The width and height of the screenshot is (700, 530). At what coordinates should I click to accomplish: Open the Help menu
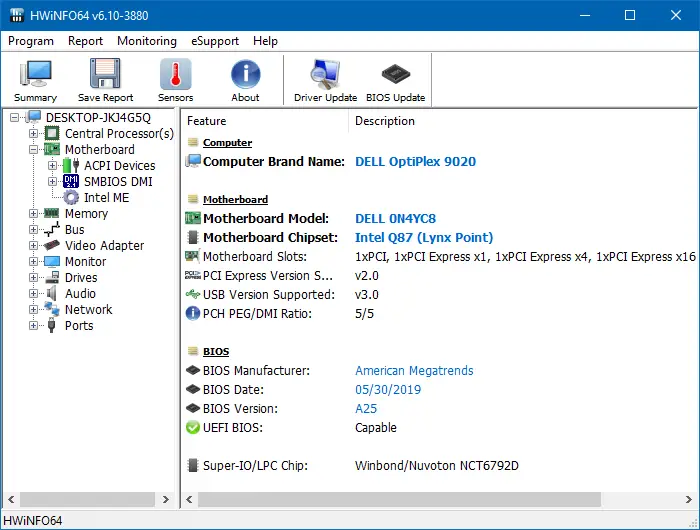coord(265,41)
